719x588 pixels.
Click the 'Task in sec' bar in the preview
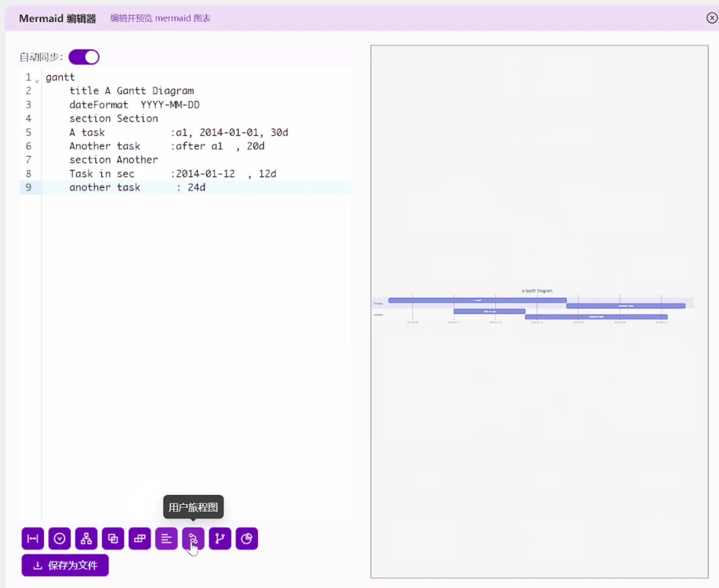pyautogui.click(x=489, y=312)
